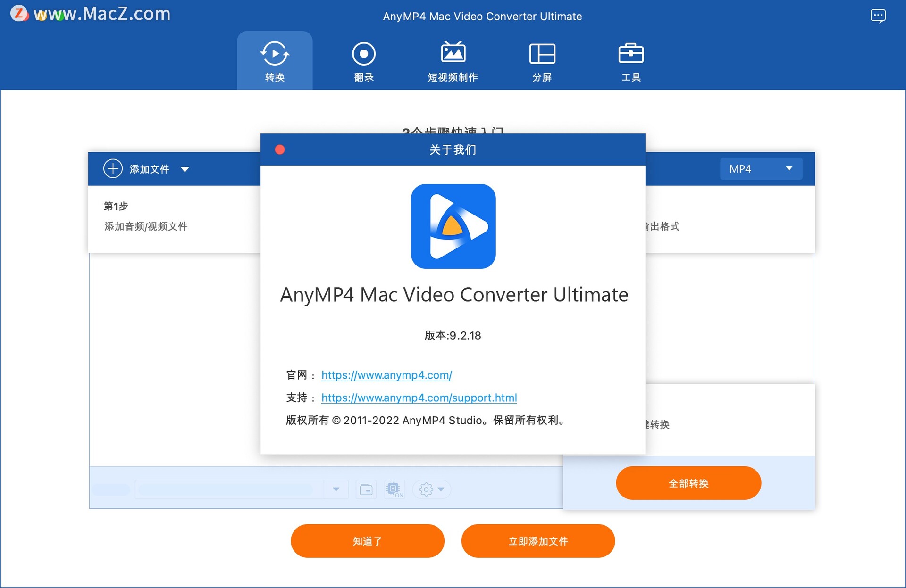Close the 关于我们 dialog with red button
Screen dimensions: 906x588
[x=280, y=149]
